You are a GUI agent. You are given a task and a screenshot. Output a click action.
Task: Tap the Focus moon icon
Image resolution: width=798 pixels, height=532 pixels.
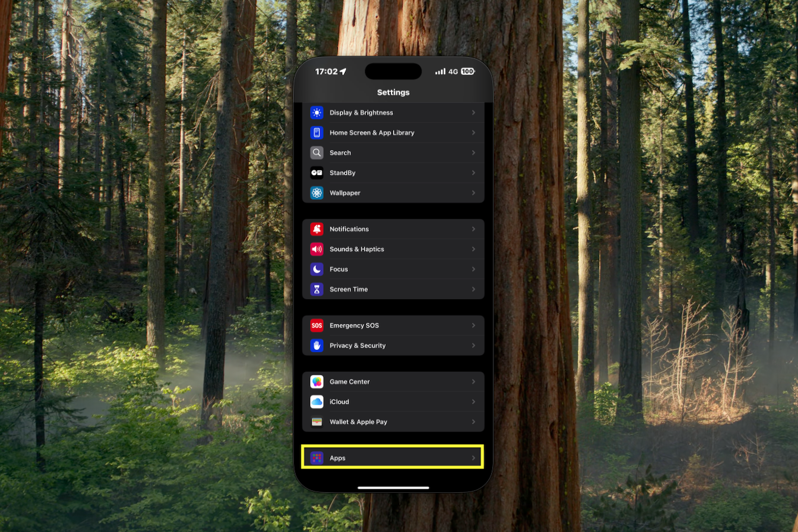[316, 270]
